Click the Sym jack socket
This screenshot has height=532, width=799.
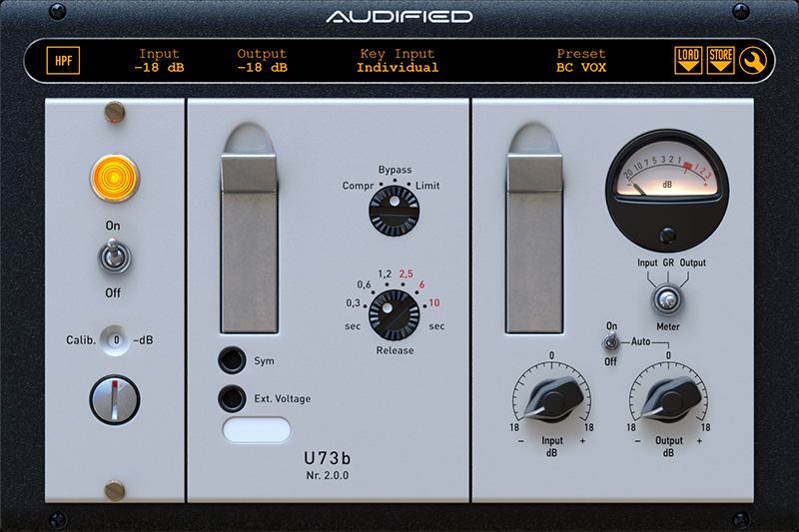coord(232,360)
